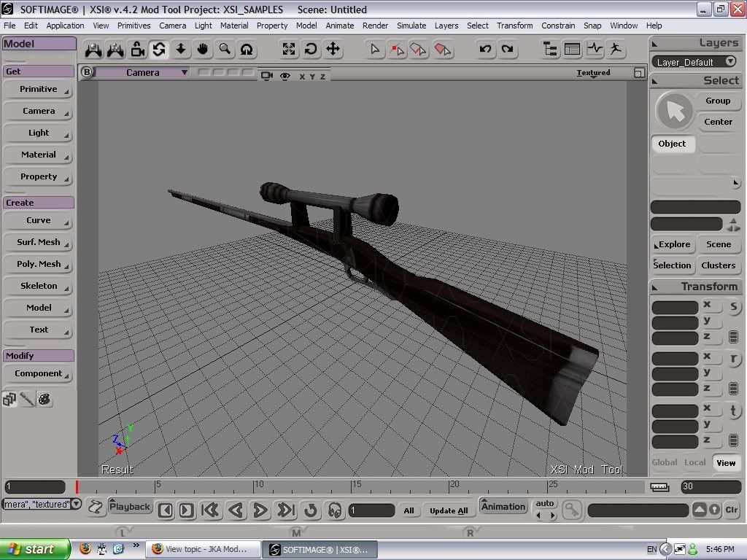This screenshot has height=560, width=747.
Task: Click the translate t icon
Action: (x=734, y=411)
